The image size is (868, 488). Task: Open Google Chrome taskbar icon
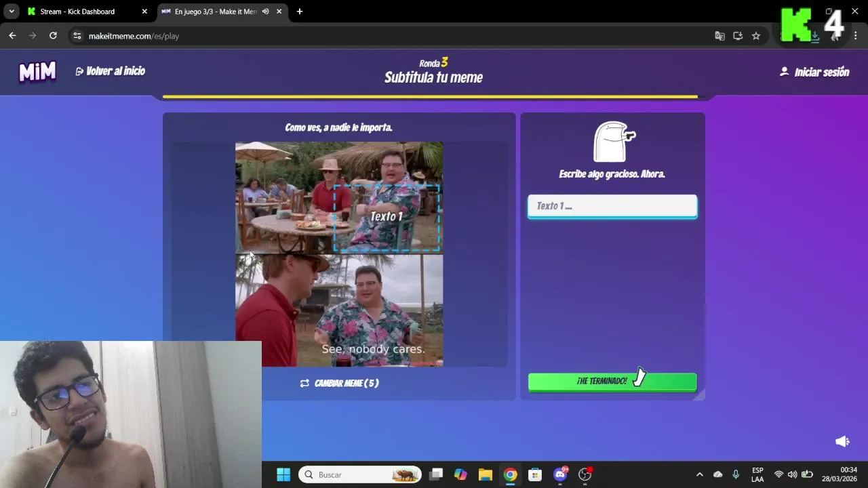tap(510, 474)
